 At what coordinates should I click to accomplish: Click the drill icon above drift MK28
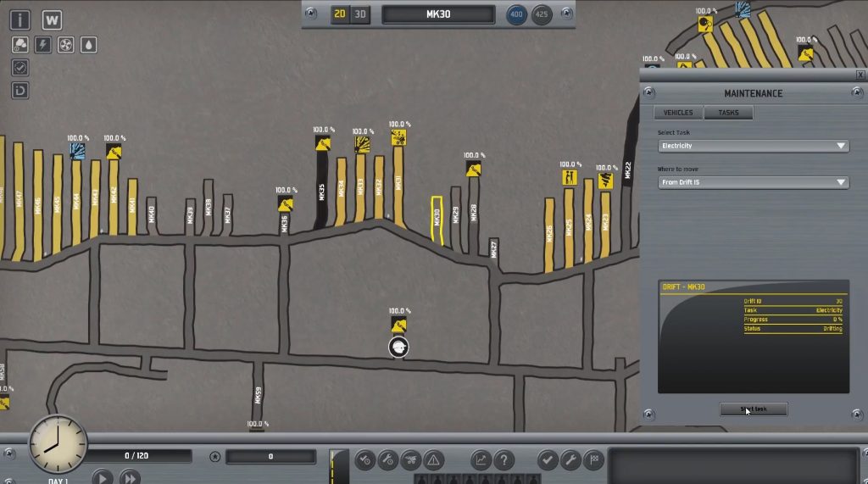pyautogui.click(x=473, y=169)
